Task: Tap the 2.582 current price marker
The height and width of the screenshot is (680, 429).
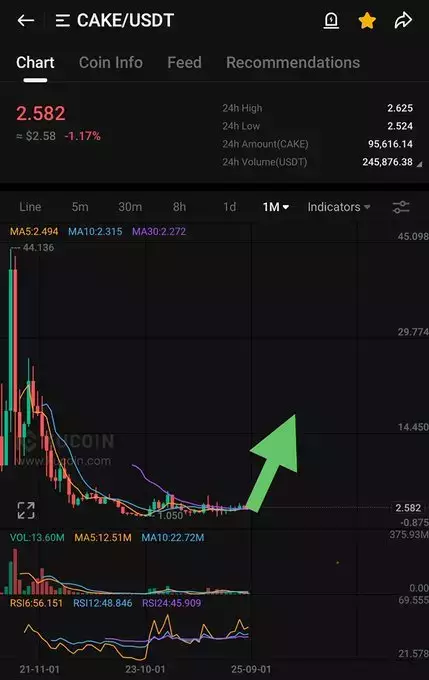Action: pyautogui.click(x=408, y=508)
